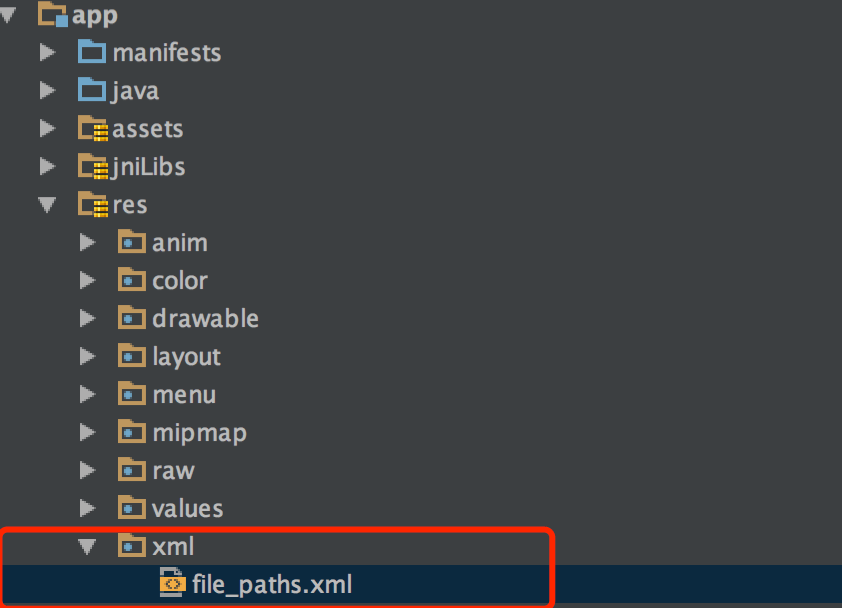Click the assets folder icon
Viewport: 842px width, 608px height.
tap(93, 128)
